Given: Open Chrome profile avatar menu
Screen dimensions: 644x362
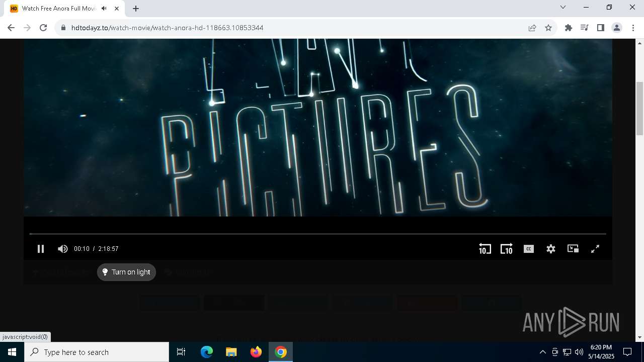Looking at the screenshot, I should click(x=617, y=28).
